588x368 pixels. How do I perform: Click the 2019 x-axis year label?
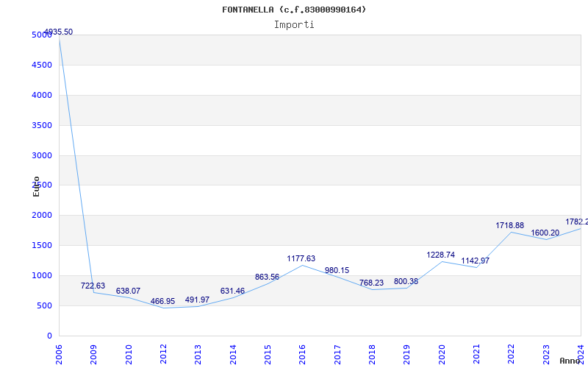coord(406,355)
